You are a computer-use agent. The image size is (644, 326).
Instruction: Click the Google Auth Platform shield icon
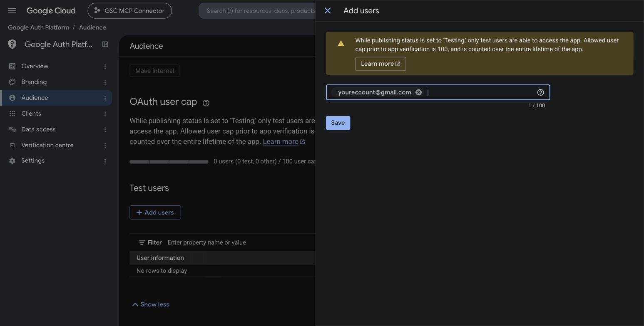click(12, 44)
